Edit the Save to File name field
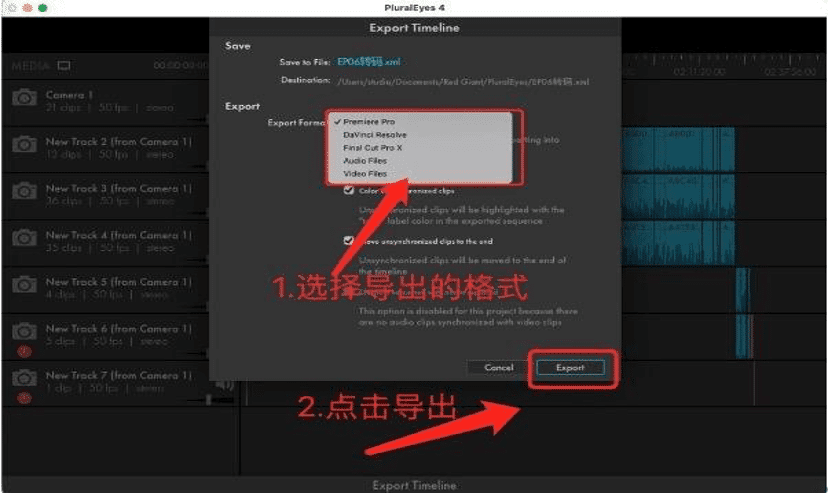This screenshot has width=828, height=493. pyautogui.click(x=369, y=62)
